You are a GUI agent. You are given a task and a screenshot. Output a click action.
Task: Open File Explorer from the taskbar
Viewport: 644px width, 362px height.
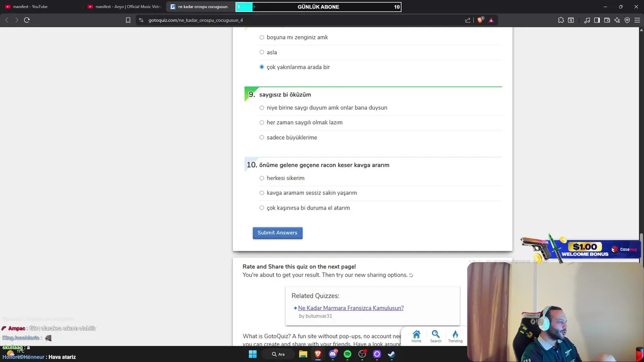pyautogui.click(x=303, y=354)
